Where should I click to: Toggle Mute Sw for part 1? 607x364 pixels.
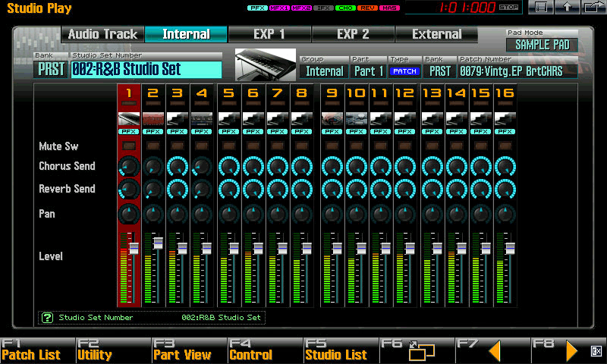click(x=129, y=146)
